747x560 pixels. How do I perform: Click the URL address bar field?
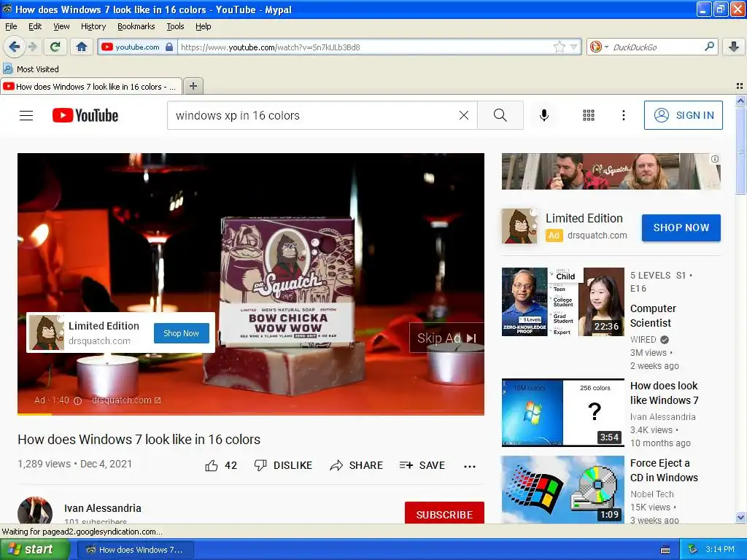pos(365,47)
